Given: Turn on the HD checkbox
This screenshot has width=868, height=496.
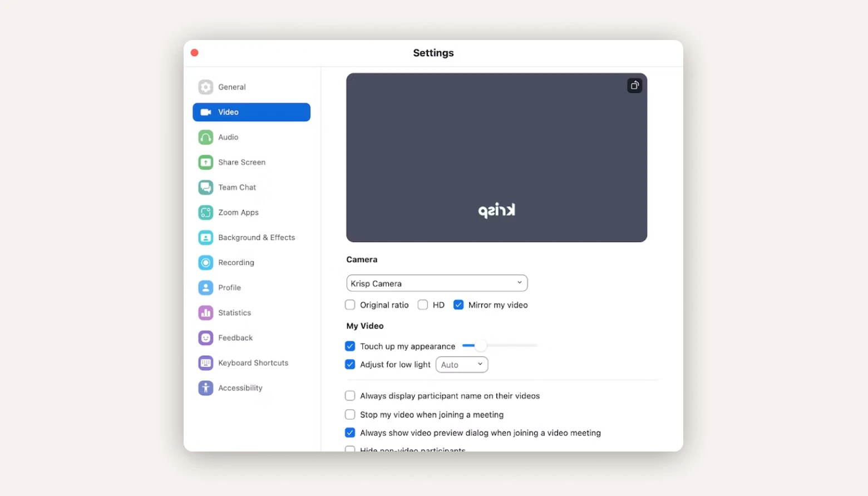Looking at the screenshot, I should click(423, 305).
